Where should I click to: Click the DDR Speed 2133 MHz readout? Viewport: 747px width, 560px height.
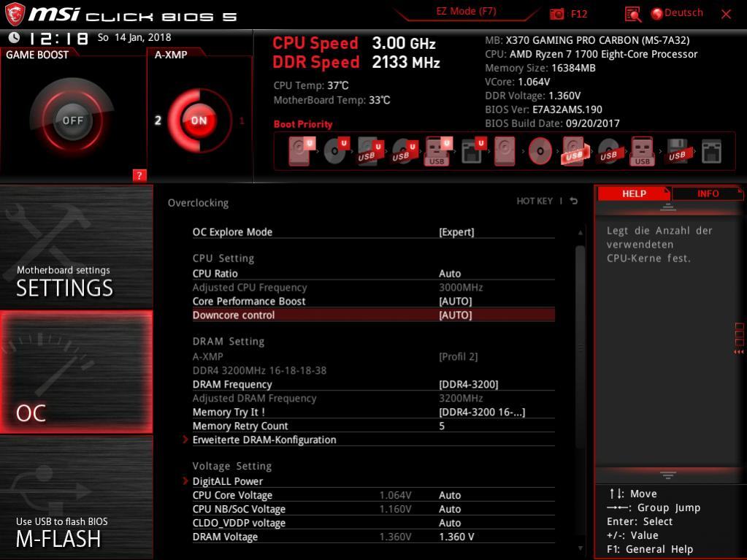click(356, 62)
